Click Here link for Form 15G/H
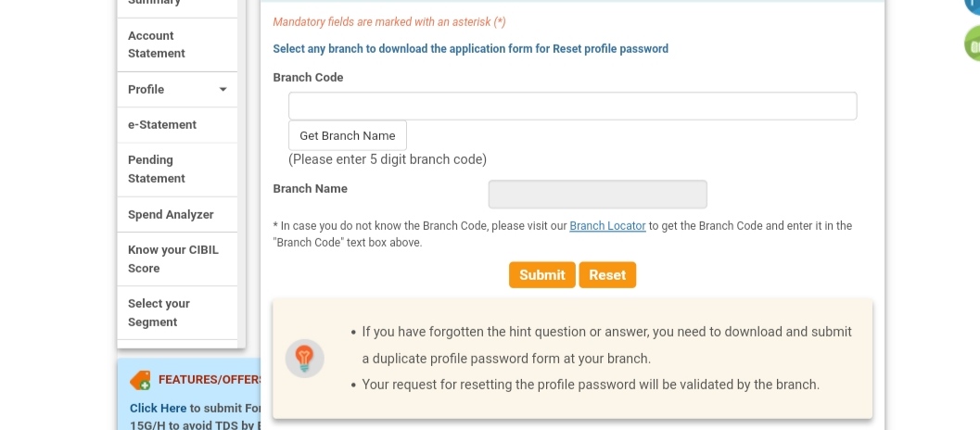The width and height of the screenshot is (980, 430). pyautogui.click(x=158, y=408)
